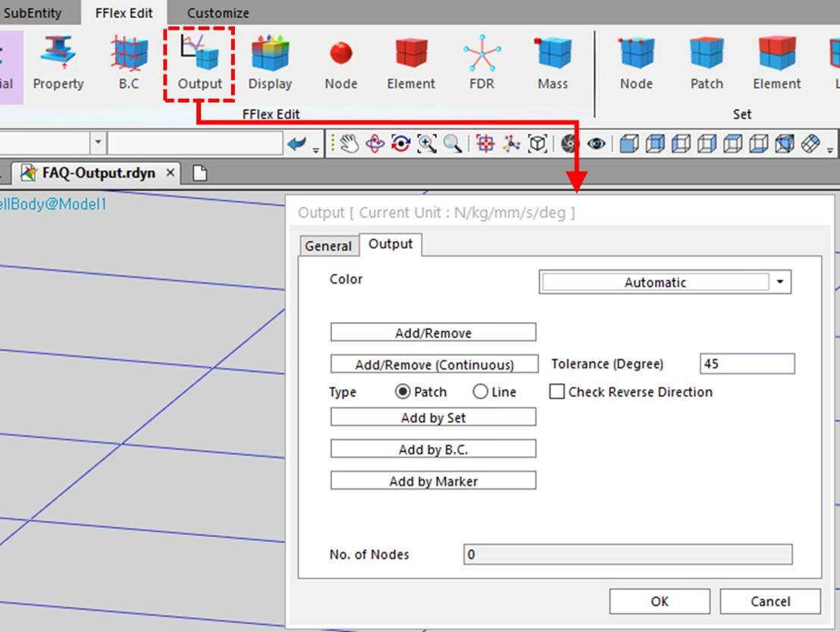Open the Customize ribbon tab
Screen dimensions: 840x632
[x=218, y=12]
